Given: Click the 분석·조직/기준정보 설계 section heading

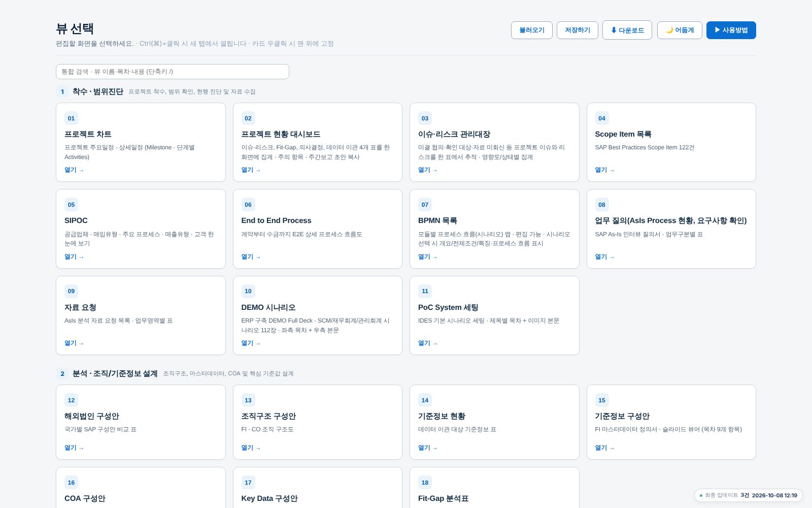Looking at the screenshot, I should click(x=115, y=373).
